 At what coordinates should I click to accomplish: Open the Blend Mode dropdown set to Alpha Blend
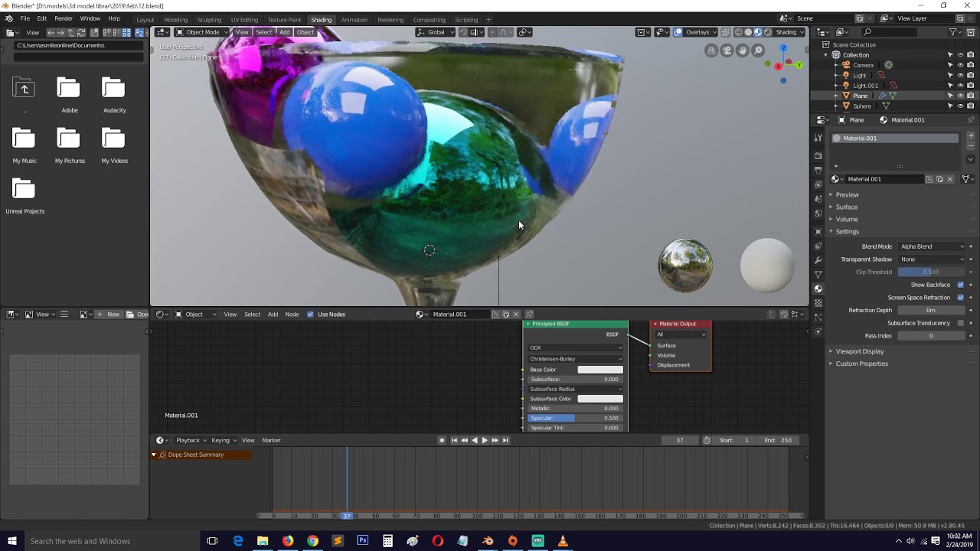[x=932, y=246]
